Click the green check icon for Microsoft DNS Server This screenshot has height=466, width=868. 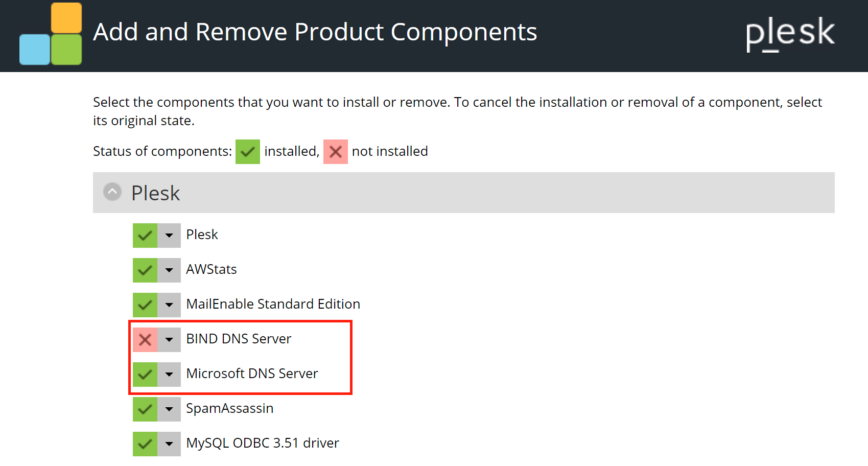pyautogui.click(x=145, y=375)
